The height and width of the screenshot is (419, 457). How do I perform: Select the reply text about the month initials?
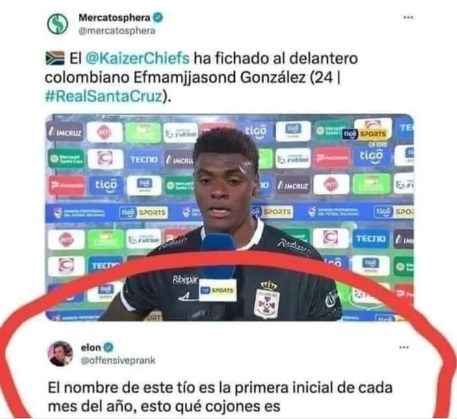pos(220,397)
